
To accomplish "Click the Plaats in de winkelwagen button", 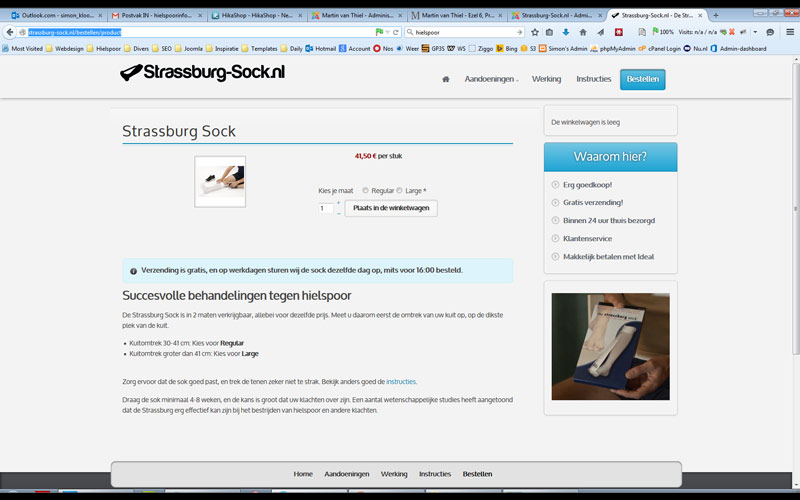I will 391,208.
